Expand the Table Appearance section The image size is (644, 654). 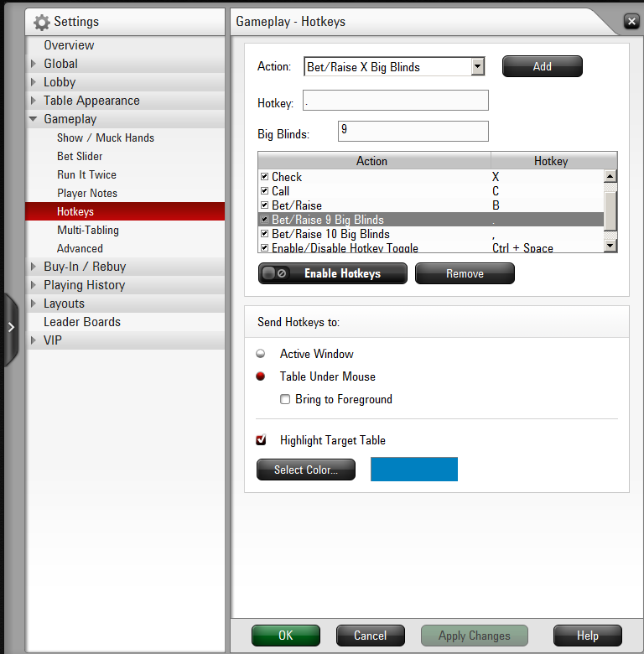[x=34, y=101]
